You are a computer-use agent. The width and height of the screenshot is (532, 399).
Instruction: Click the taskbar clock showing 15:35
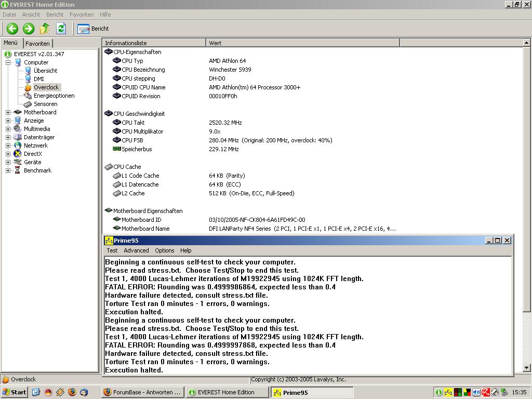coord(519,393)
